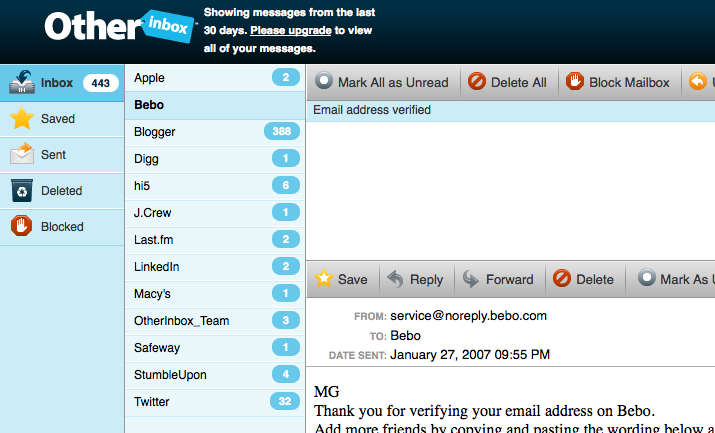
Task: Click Block Mailbox button label
Action: (629, 82)
